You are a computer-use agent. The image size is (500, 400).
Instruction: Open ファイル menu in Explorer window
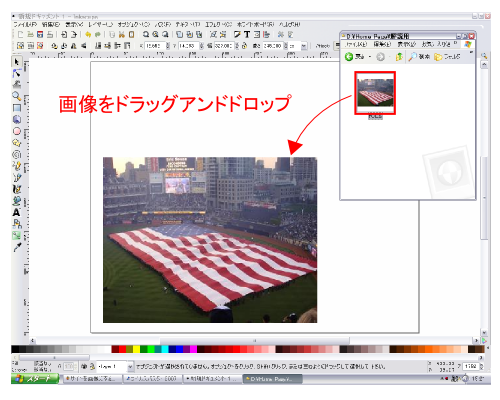[356, 44]
